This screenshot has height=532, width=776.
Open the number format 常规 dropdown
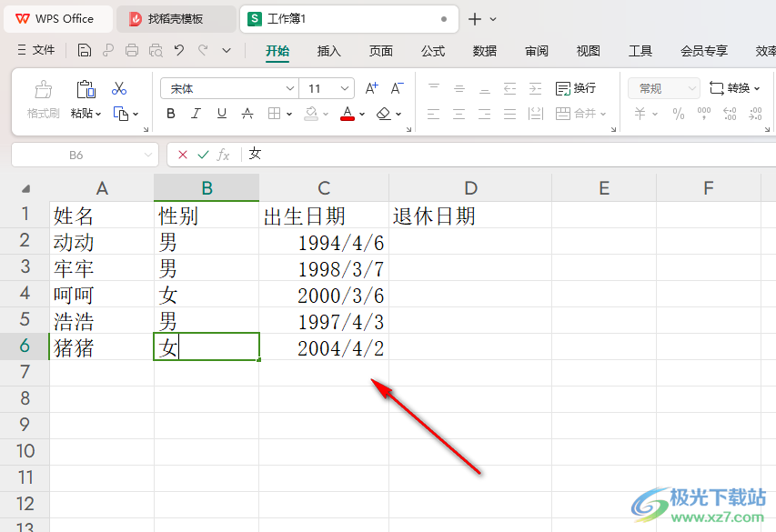[664, 88]
